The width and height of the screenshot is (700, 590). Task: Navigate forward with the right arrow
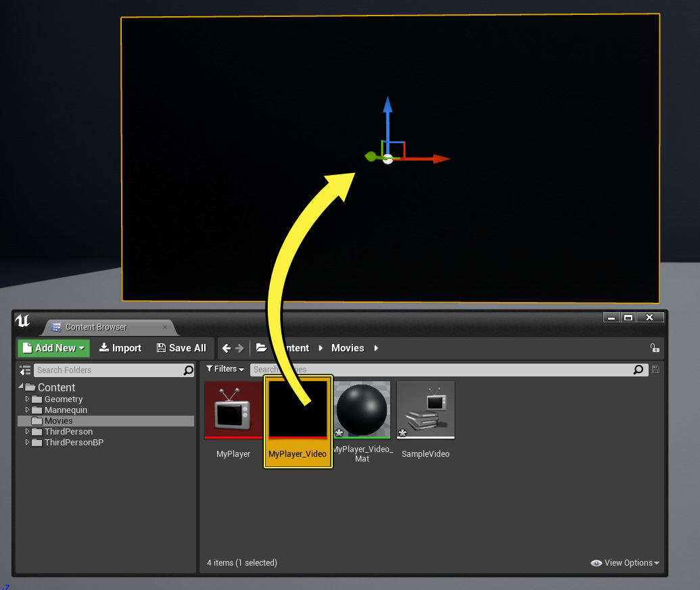coord(239,348)
